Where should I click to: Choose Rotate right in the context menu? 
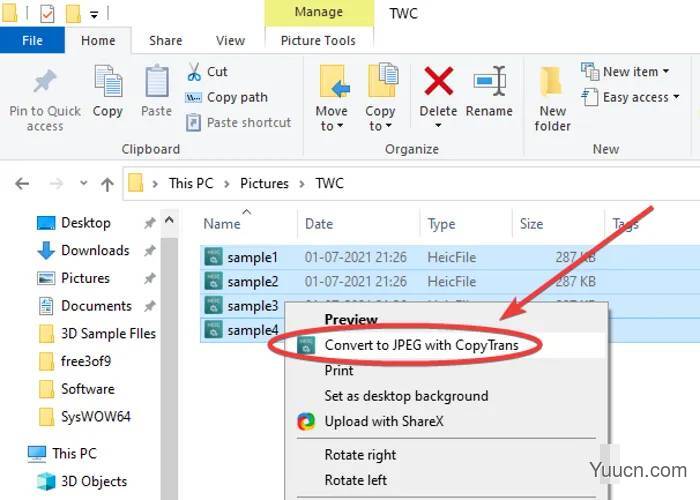point(446,455)
